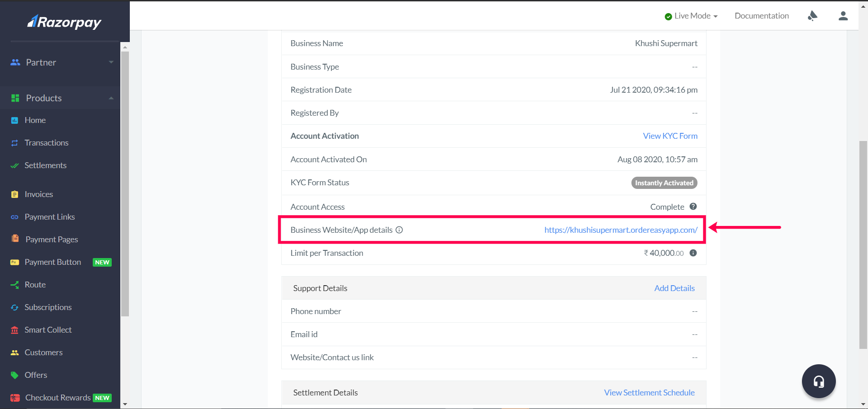Viewport: 868px width, 409px height.
Task: Click the help headset support button
Action: 818,381
